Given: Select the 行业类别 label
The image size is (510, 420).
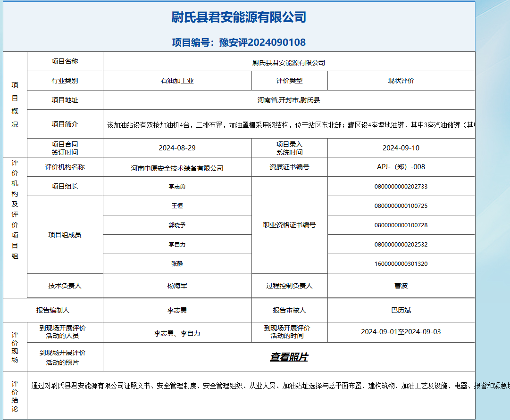Looking at the screenshot, I should click(65, 81).
